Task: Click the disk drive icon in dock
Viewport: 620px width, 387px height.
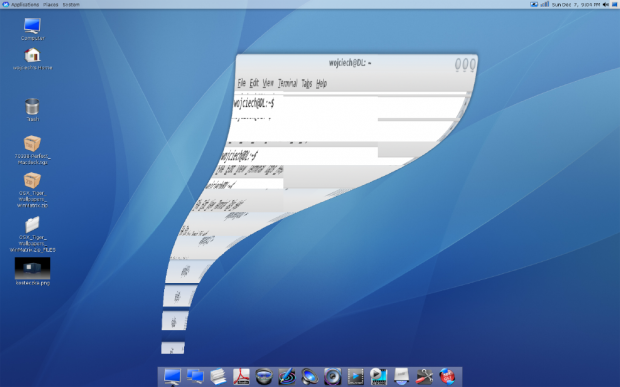Action: tap(401, 376)
